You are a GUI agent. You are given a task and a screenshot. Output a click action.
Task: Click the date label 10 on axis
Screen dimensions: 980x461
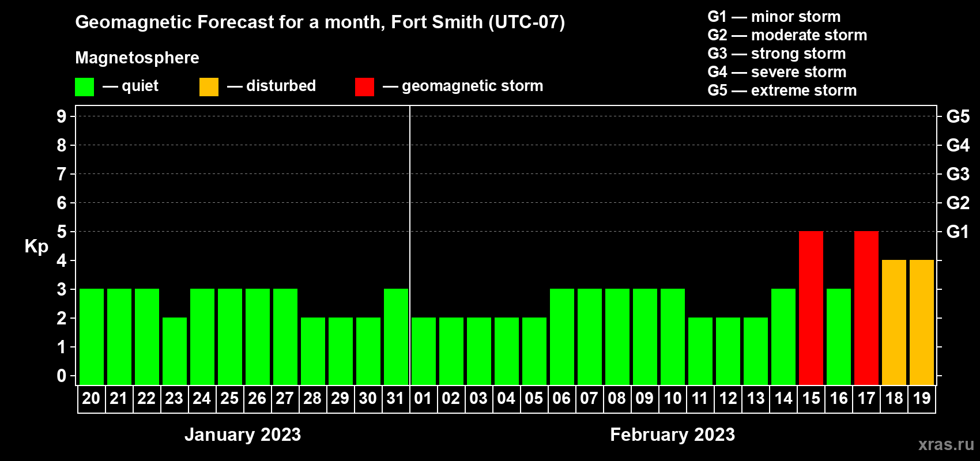click(x=672, y=399)
